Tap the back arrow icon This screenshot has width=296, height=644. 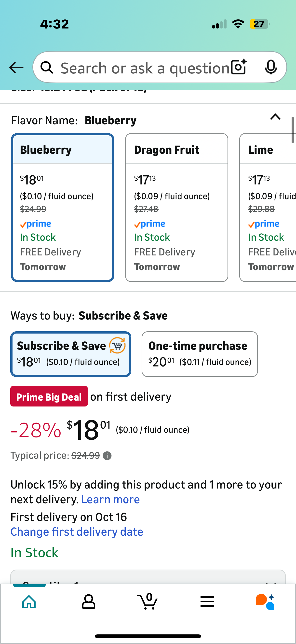point(16,68)
